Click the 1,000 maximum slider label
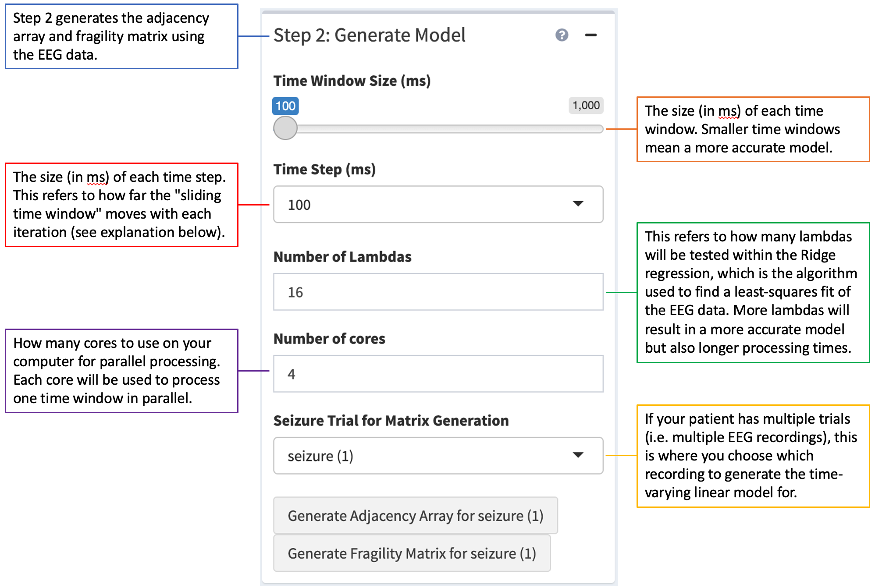The image size is (875, 588). click(586, 106)
